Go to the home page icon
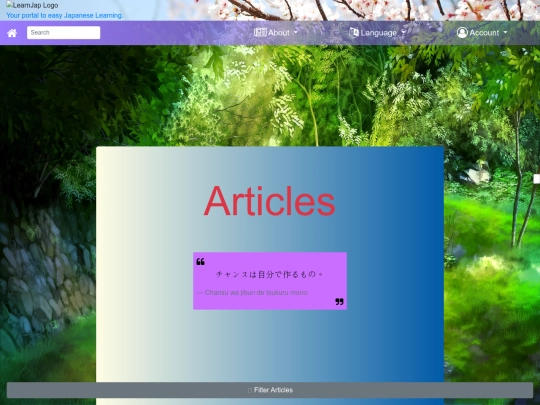 [12, 33]
